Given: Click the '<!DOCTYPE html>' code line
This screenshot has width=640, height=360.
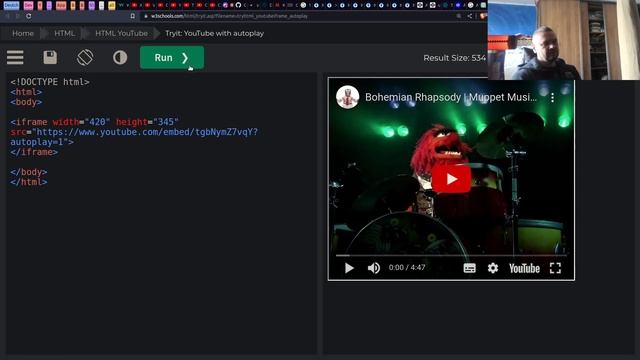Looking at the screenshot, I should [50, 82].
